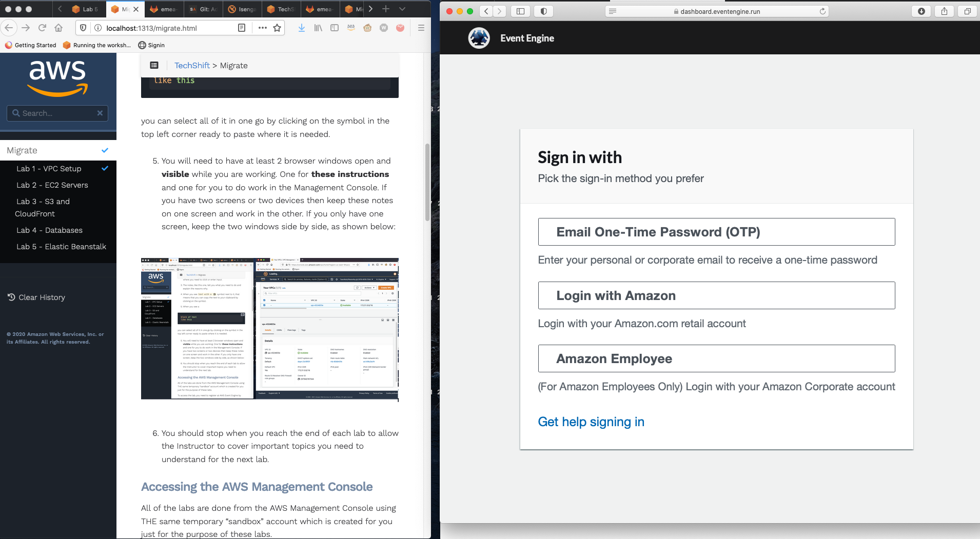980x539 pixels.
Task: Show Safari downloads
Action: click(x=921, y=11)
